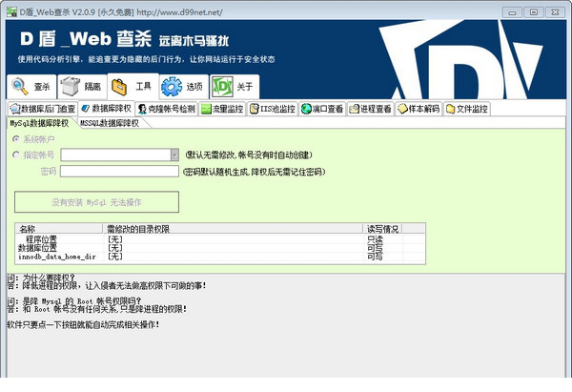
Task: Open 流量监控 traffic monitor
Action: (x=222, y=109)
